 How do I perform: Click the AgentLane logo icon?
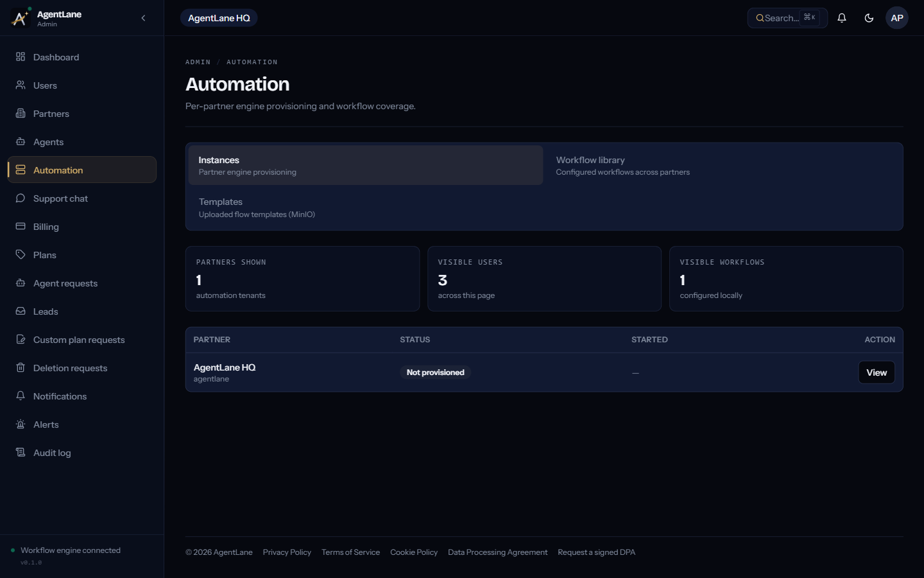click(x=20, y=18)
